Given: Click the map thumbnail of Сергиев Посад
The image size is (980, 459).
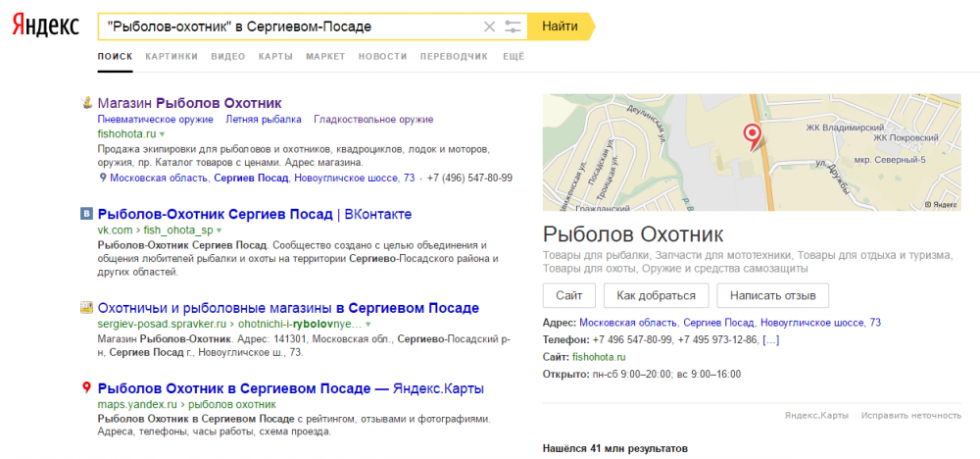Looking at the screenshot, I should coord(752,152).
